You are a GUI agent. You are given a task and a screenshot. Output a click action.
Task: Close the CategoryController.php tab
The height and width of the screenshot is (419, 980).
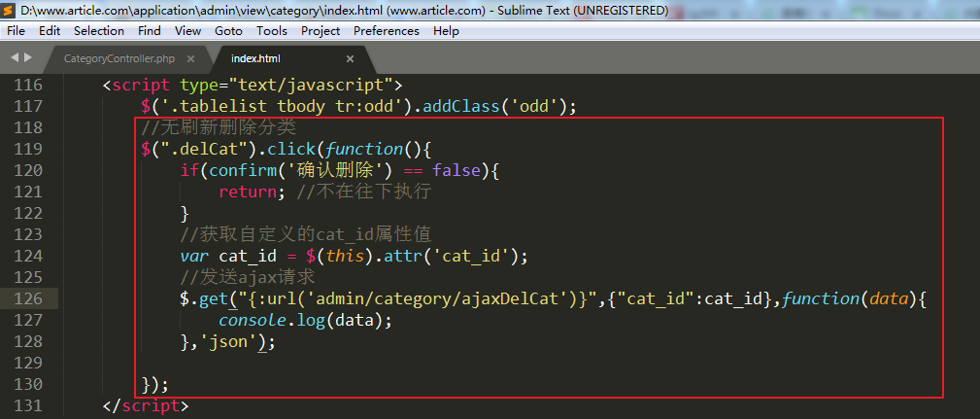coord(190,58)
